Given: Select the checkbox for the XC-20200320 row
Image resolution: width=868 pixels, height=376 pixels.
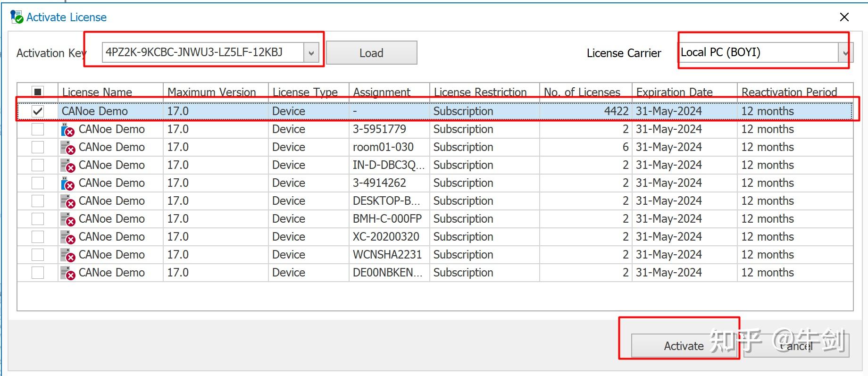Looking at the screenshot, I should point(38,237).
